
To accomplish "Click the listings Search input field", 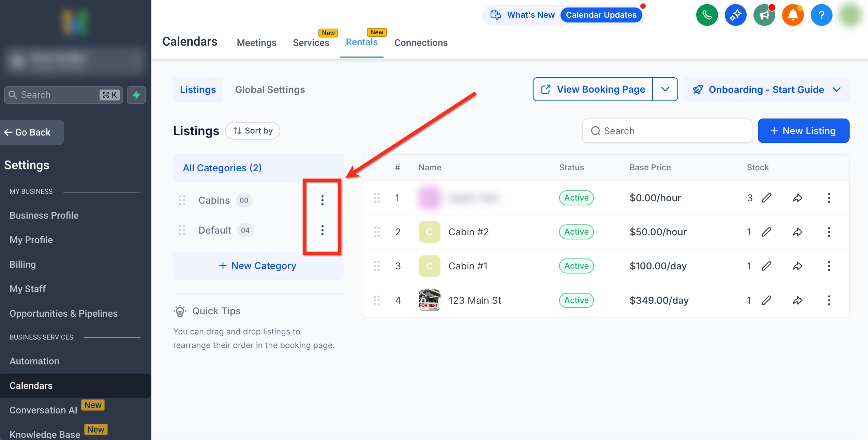I will pyautogui.click(x=667, y=131).
